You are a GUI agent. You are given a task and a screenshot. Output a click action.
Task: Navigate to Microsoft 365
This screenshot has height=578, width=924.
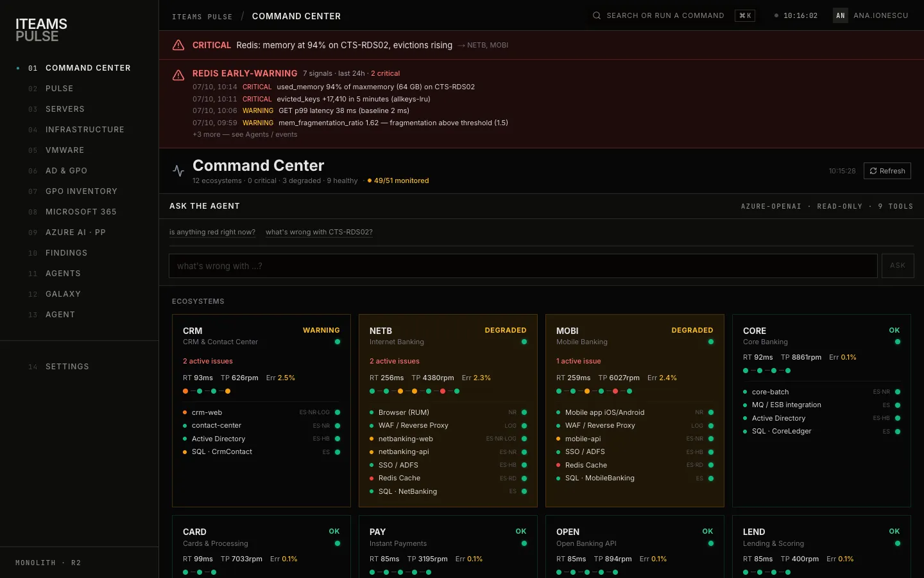80,212
